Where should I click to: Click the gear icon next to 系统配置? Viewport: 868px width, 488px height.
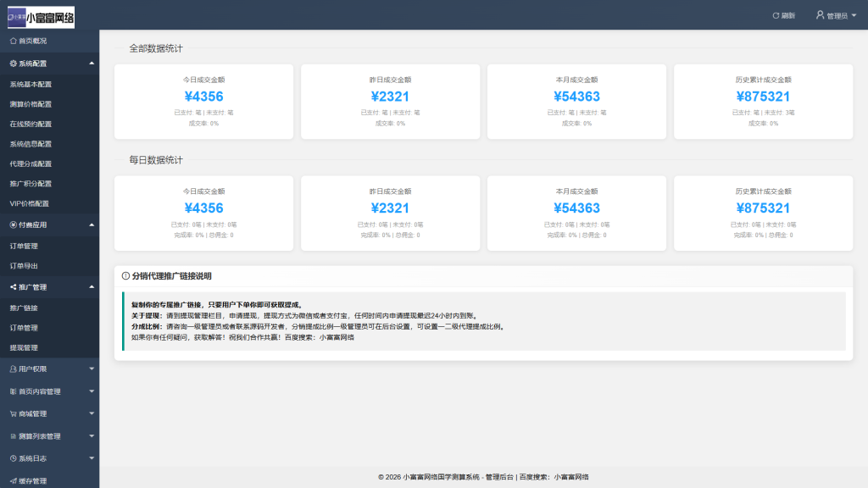click(13, 62)
